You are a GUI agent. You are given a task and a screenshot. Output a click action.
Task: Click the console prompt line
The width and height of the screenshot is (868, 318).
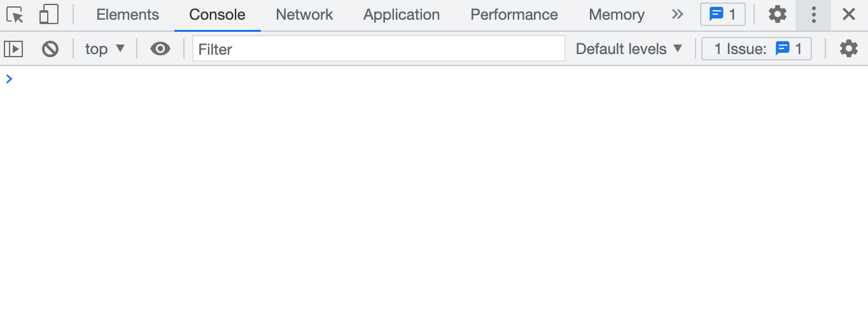[x=434, y=79]
